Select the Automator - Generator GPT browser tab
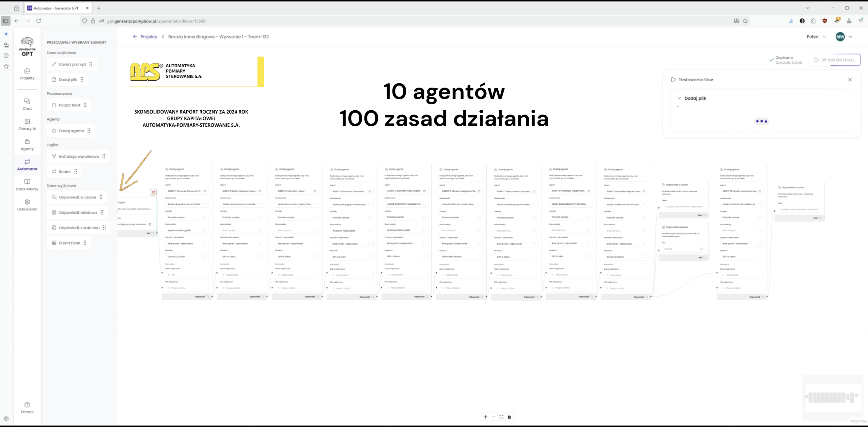This screenshot has width=868, height=427. click(x=56, y=8)
